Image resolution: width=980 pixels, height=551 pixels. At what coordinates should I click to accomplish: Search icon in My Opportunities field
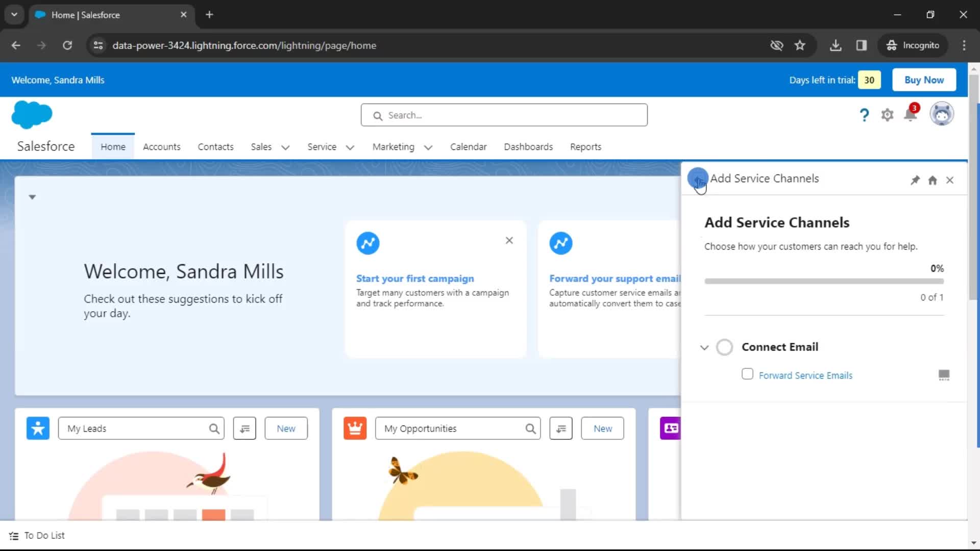click(531, 429)
